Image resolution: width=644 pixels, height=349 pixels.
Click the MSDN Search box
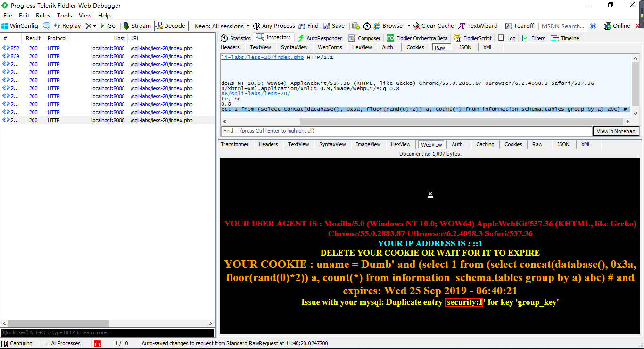[x=562, y=26]
